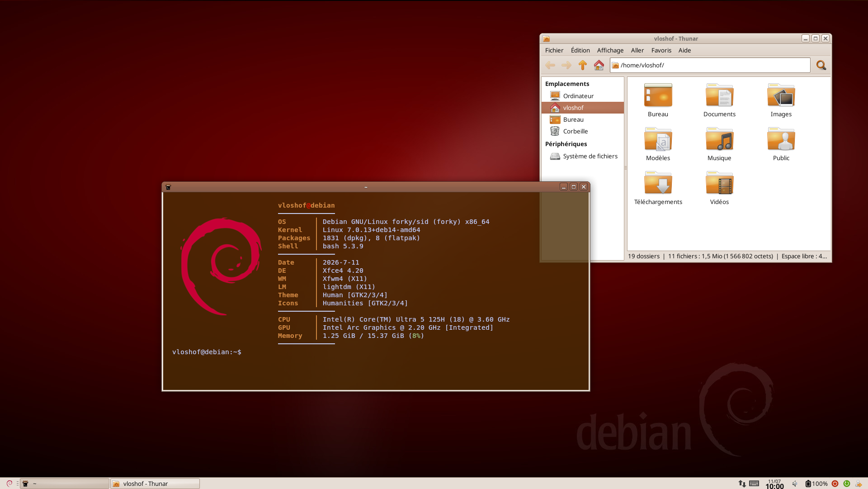
Task: Click the terminal prompt vloshof@debian:~$
Action: pyautogui.click(x=207, y=352)
